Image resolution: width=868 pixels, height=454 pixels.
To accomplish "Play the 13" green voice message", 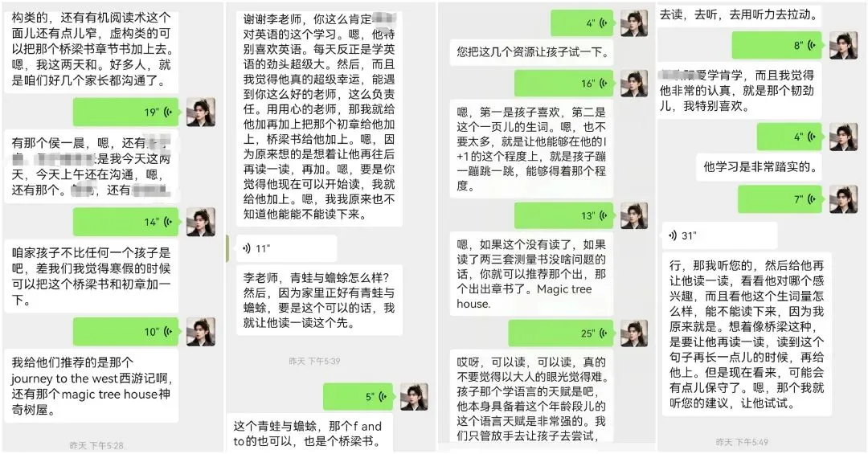I will 564,215.
